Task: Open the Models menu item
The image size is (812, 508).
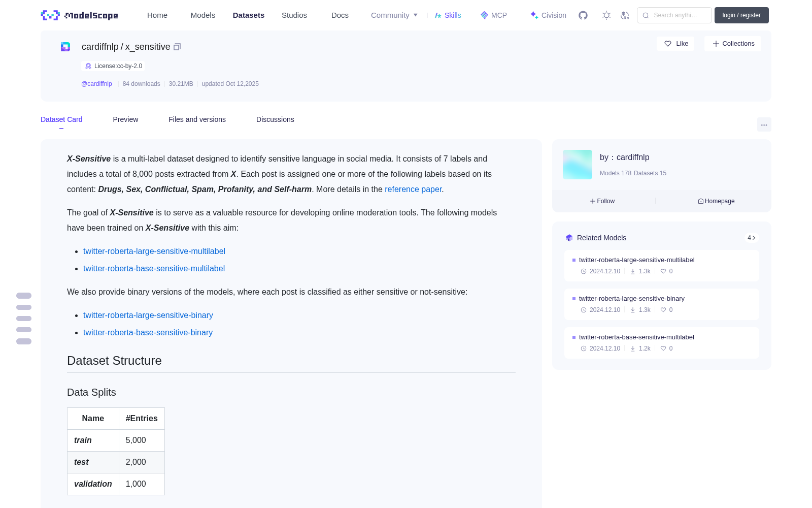Action: tap(203, 15)
